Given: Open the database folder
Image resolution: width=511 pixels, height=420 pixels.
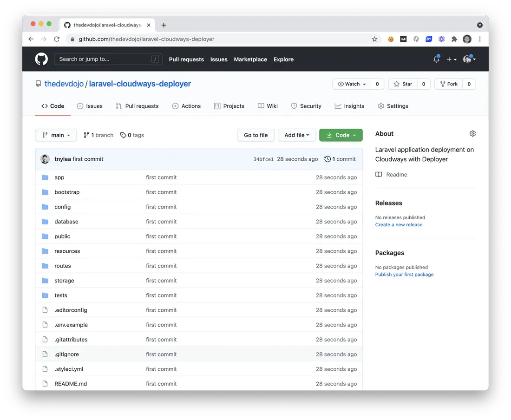Looking at the screenshot, I should [x=66, y=222].
